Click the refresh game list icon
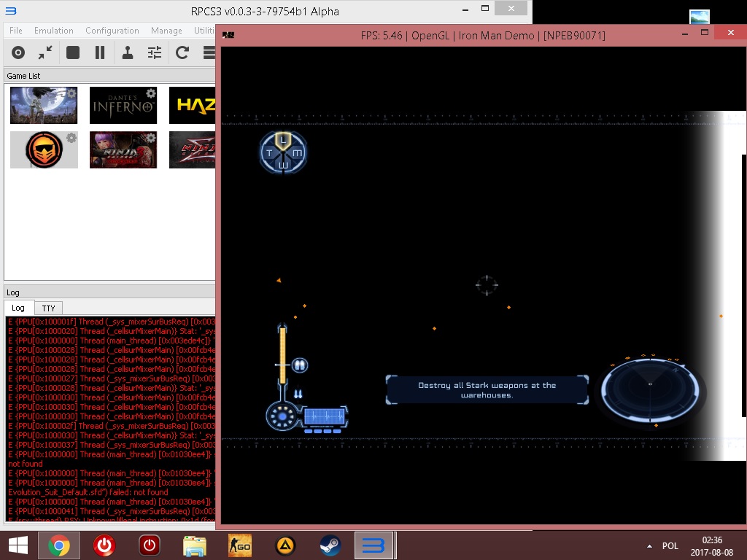This screenshot has width=747, height=560. coord(182,52)
